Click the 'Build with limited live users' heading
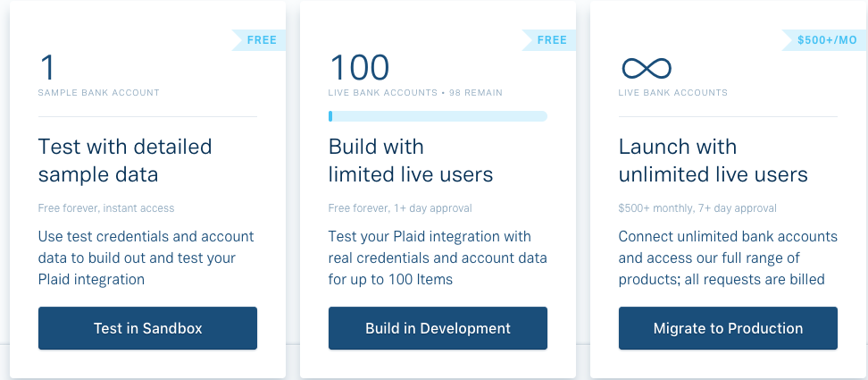This screenshot has height=380, width=868. tap(410, 161)
